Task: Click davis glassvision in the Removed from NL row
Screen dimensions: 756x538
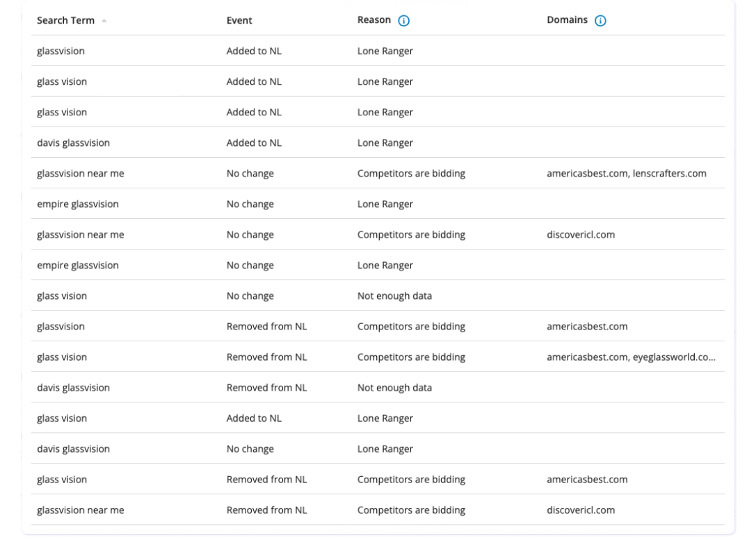Action: pyautogui.click(x=73, y=387)
